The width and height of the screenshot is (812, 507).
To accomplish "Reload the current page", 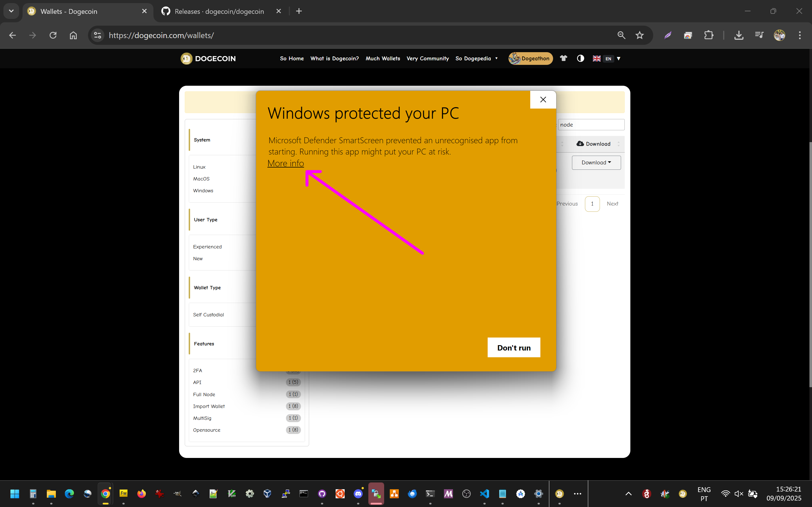I will point(53,35).
